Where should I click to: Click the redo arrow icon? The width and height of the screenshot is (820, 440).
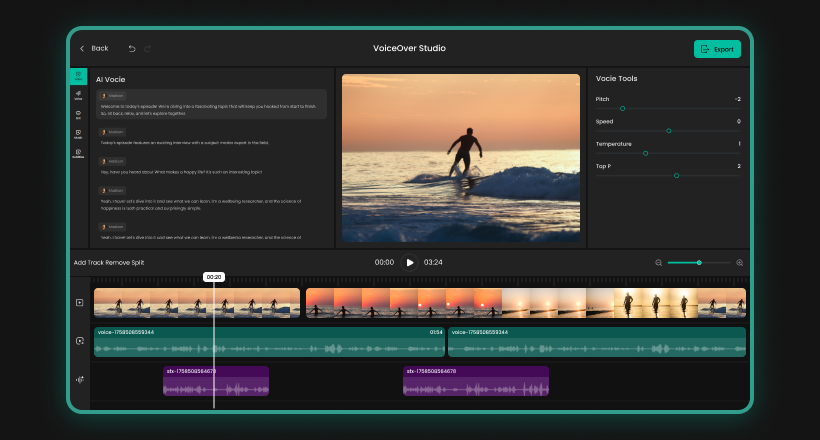pyautogui.click(x=147, y=49)
